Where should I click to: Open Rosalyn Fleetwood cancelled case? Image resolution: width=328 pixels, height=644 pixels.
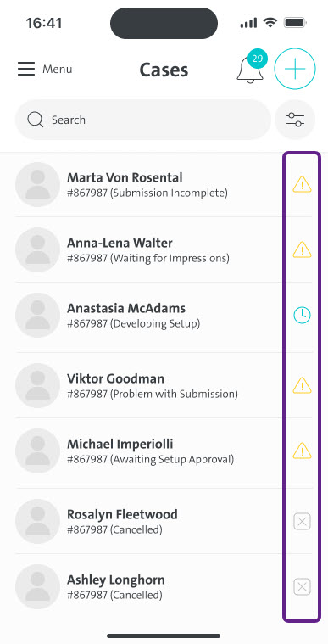[x=164, y=522]
